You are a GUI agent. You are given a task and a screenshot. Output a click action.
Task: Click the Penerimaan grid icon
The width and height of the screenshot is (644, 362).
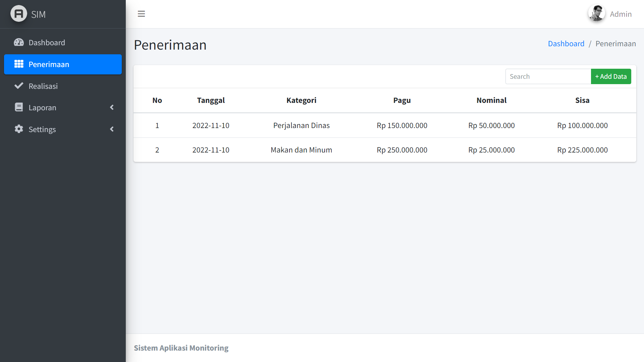point(19,64)
